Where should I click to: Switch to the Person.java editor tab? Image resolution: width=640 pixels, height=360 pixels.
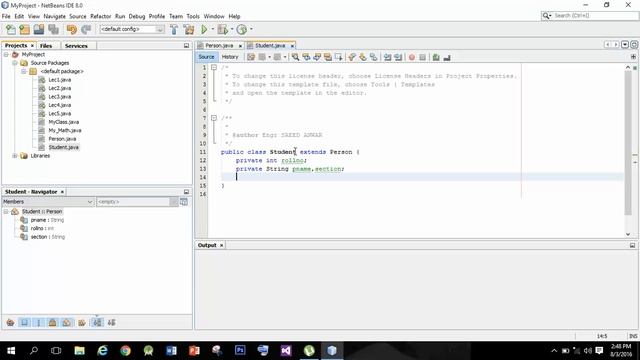coord(219,46)
